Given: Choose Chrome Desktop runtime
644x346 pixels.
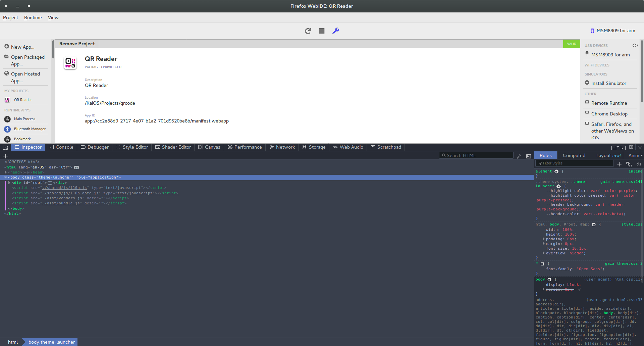Looking at the screenshot, I should (609, 114).
